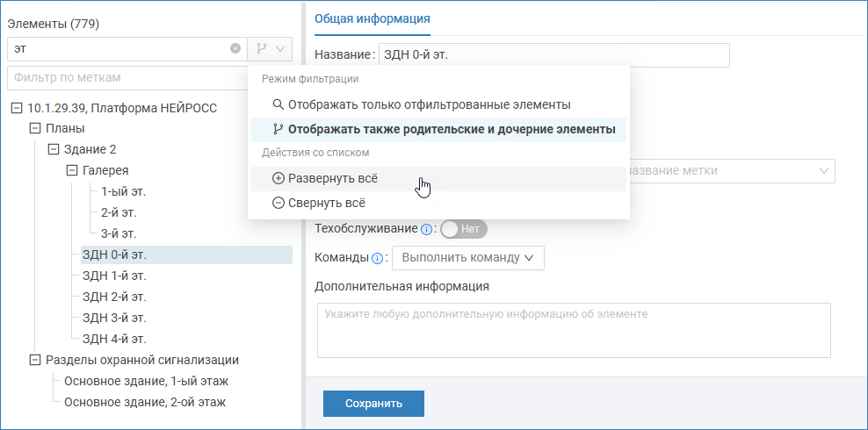The width and height of the screenshot is (868, 430).
Task: Open the Общая информация tab
Action: pyautogui.click(x=373, y=18)
